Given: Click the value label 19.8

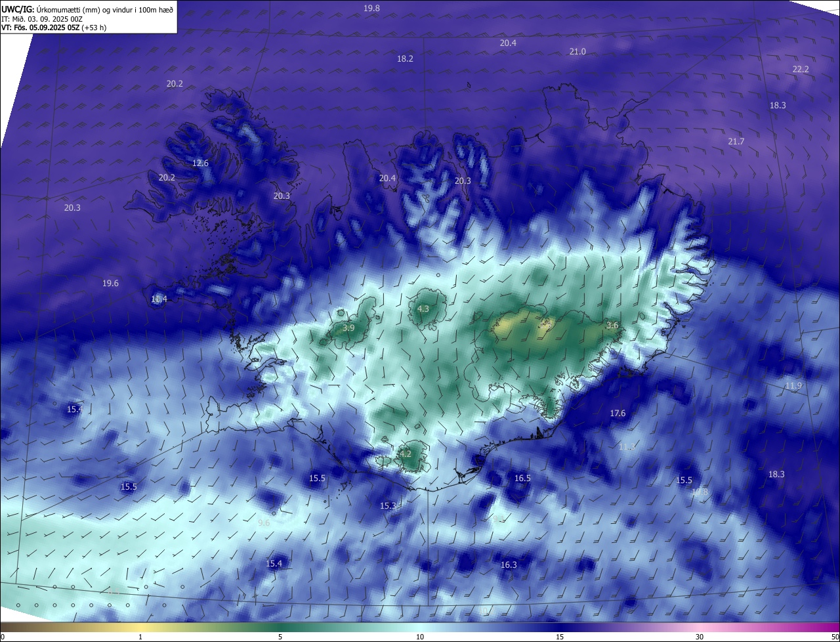Looking at the screenshot, I should [371, 8].
